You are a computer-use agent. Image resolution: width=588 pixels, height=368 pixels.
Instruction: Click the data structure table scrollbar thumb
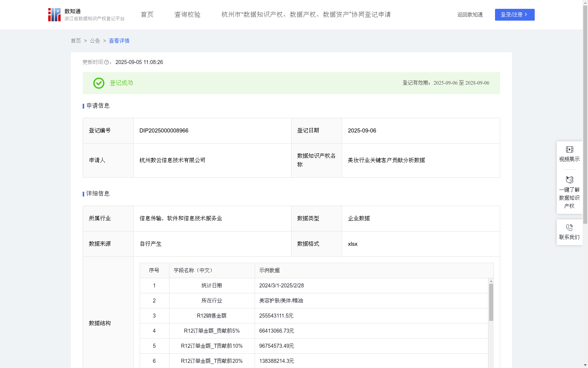pos(491,302)
